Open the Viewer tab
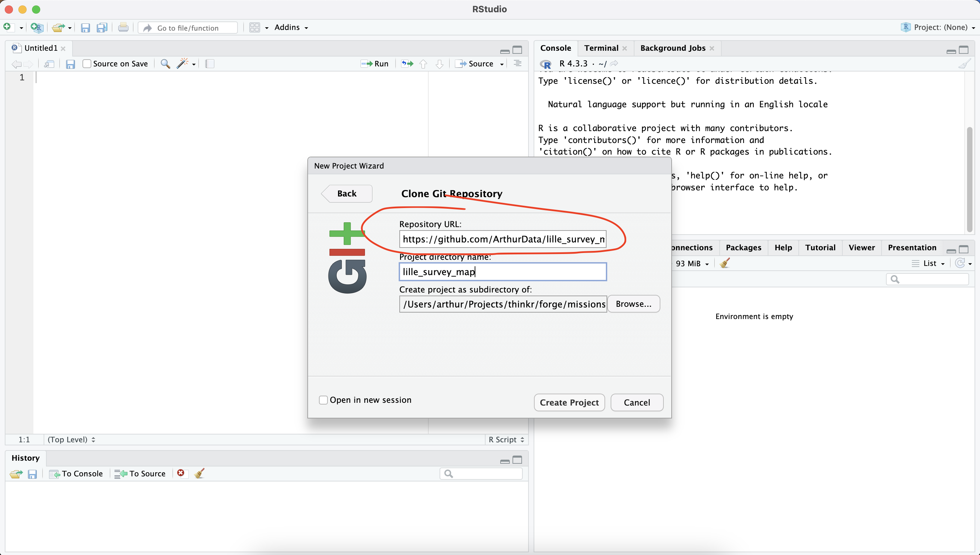Screen dimensions: 980x555 [861, 248]
